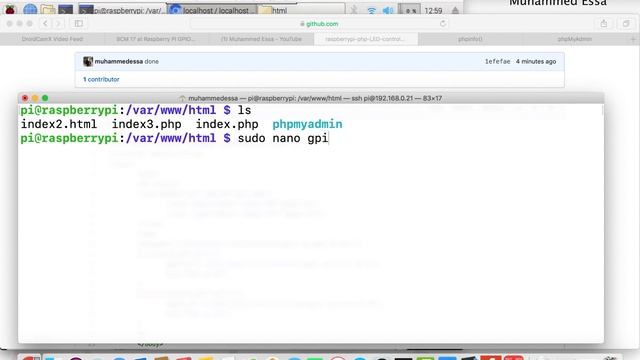This screenshot has width=640, height=360.
Task: Open the Raspberry Pi main menu icon
Action: [x=10, y=10]
